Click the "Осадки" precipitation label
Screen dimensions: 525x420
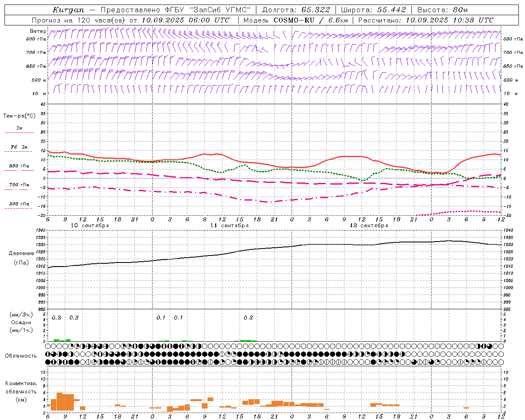21,323
